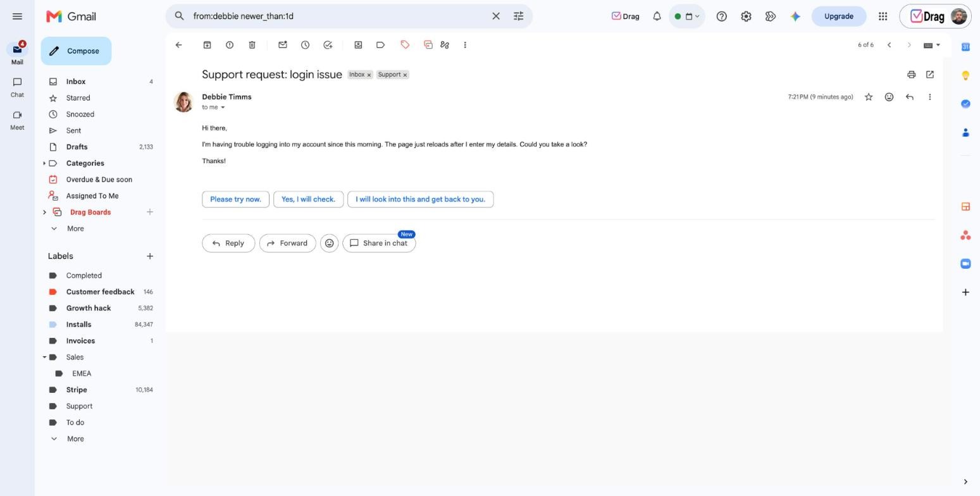Click the search mail input field
Image resolution: width=980 pixels, height=496 pixels.
[338, 16]
